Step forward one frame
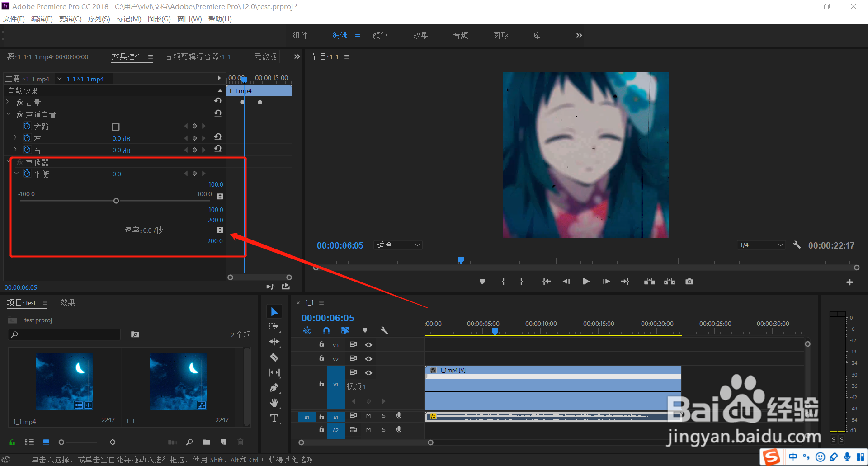 click(x=606, y=282)
